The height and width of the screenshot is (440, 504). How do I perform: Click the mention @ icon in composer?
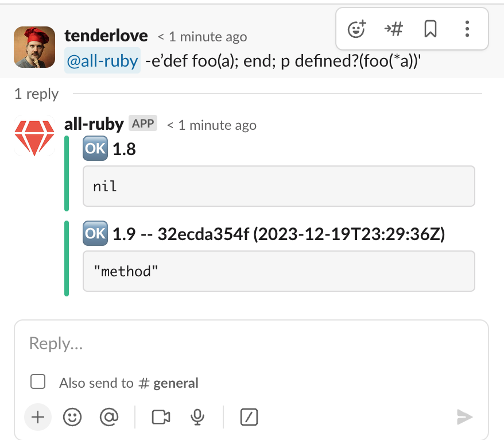[108, 417]
